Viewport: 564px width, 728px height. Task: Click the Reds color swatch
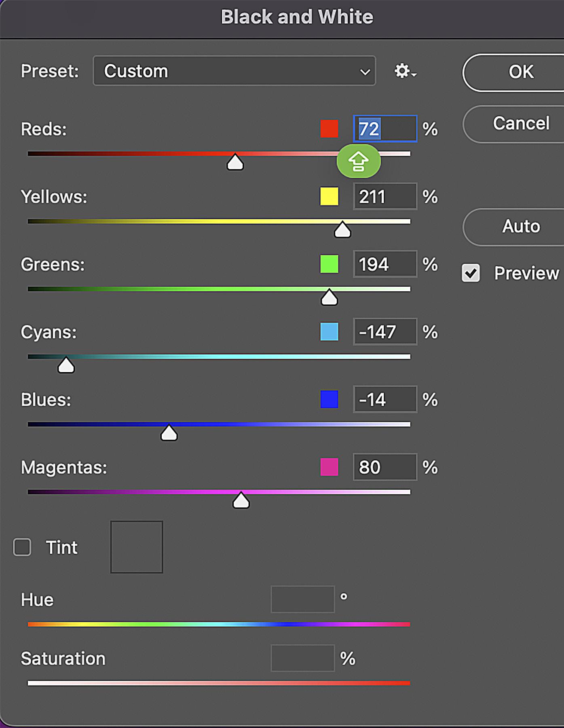[x=329, y=129]
